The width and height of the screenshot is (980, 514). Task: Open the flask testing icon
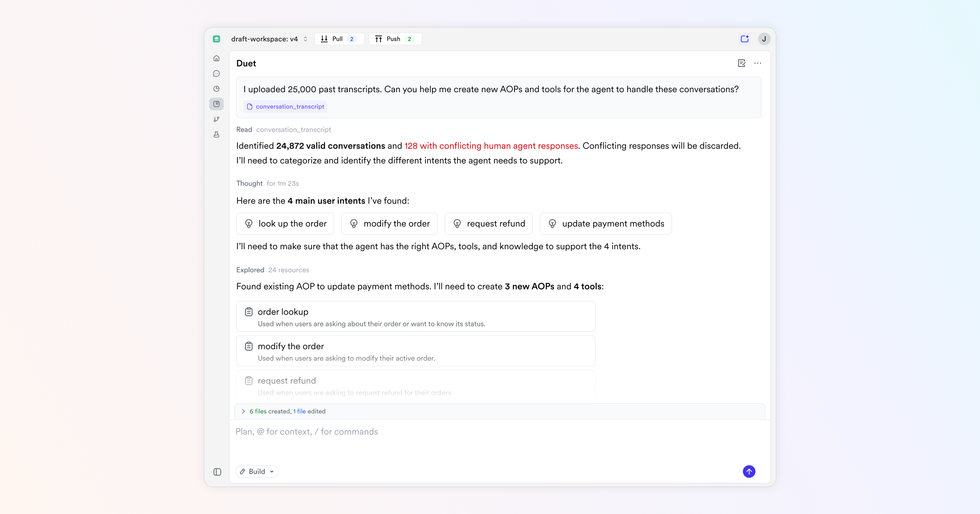point(216,135)
